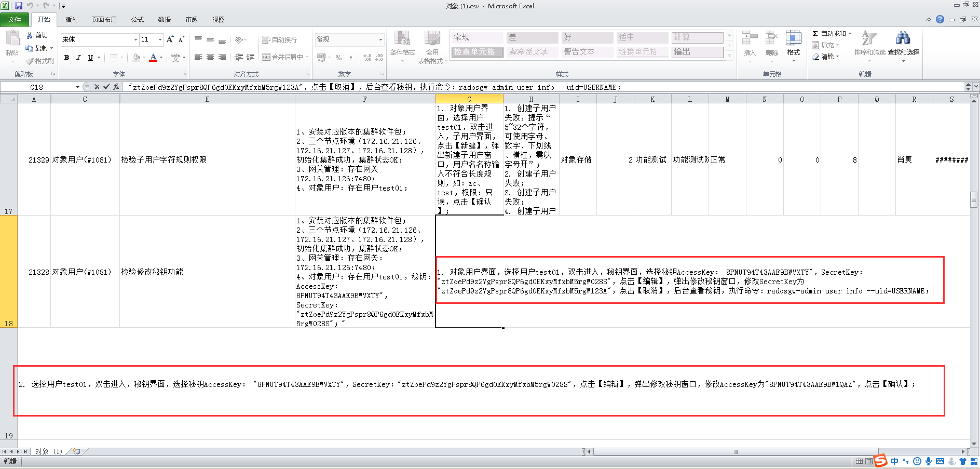Click the Save icon in quick access toolbar
The width and height of the screenshot is (980, 469).
[x=18, y=6]
